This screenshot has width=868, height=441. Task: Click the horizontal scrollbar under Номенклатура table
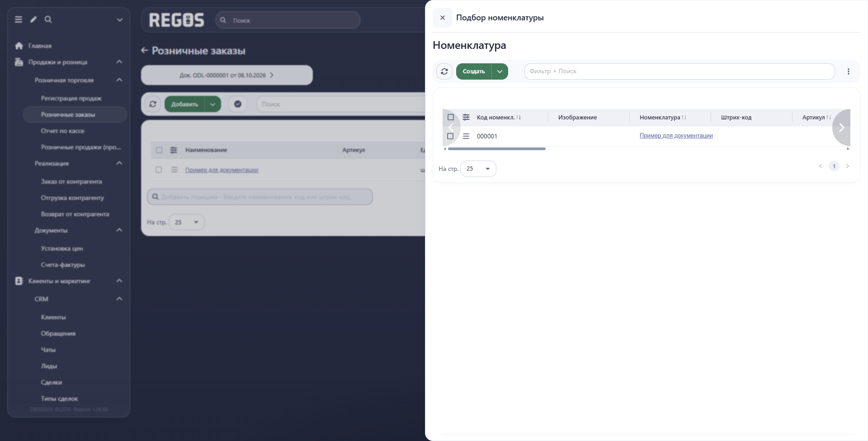coord(496,149)
